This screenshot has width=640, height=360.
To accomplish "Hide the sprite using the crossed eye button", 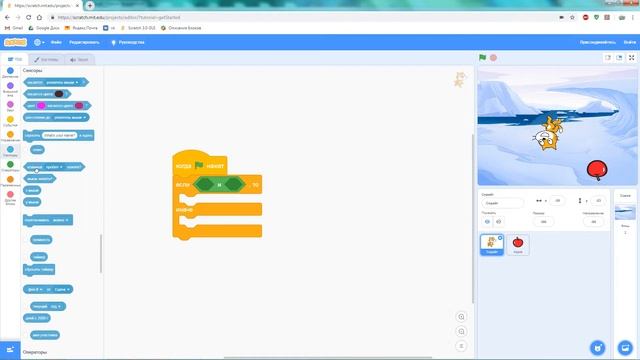I will (498, 222).
